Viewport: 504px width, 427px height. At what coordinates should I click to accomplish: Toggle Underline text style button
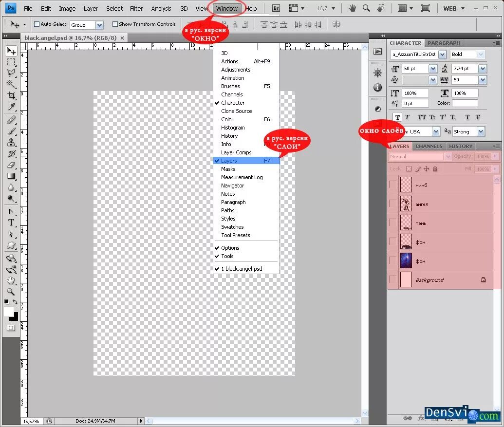pos(467,117)
